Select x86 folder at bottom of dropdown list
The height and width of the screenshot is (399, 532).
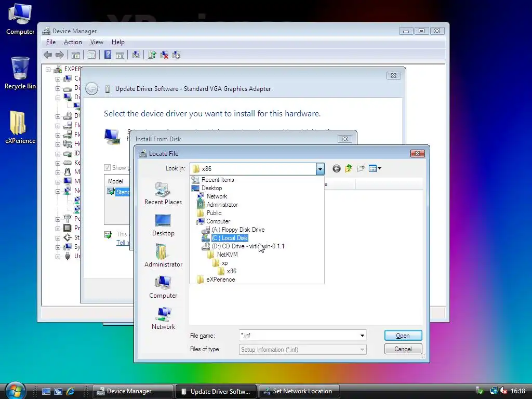231,271
